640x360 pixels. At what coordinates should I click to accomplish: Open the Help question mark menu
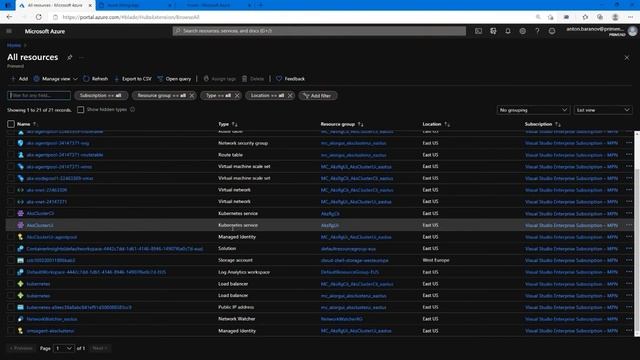(537, 31)
